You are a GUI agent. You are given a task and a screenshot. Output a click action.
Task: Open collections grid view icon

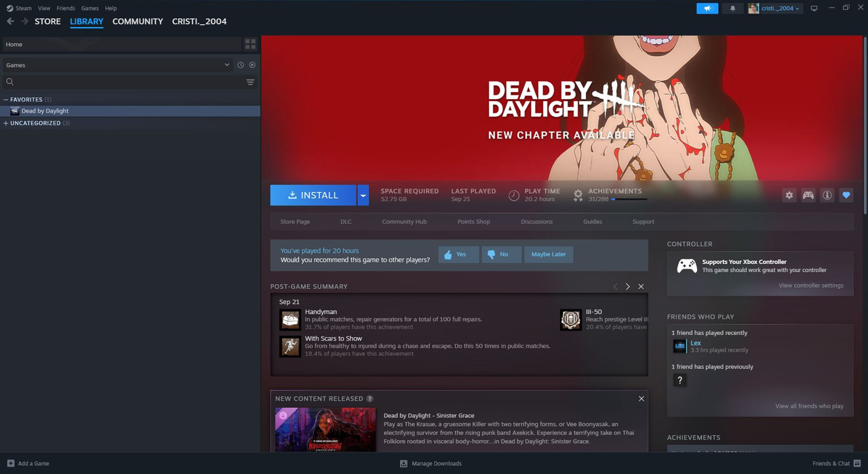(x=250, y=44)
